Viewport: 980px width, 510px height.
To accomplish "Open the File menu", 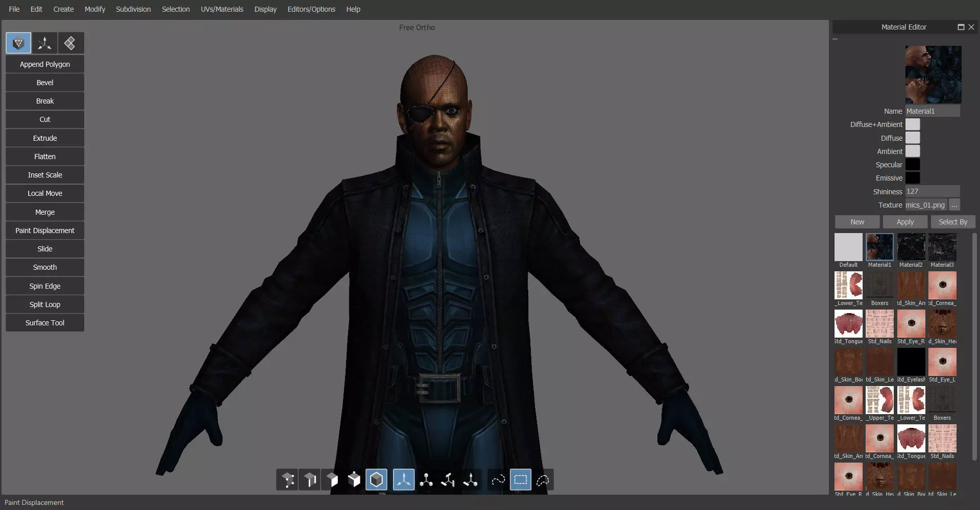I will tap(14, 9).
